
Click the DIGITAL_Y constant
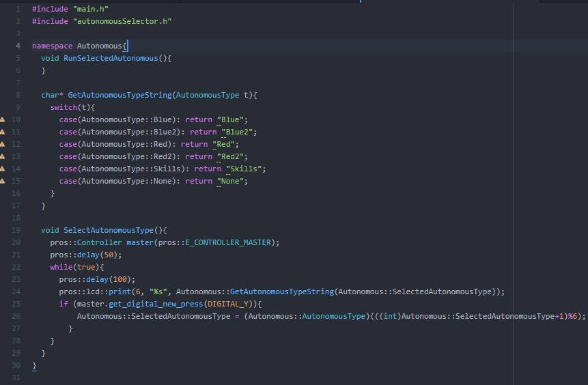coord(228,304)
